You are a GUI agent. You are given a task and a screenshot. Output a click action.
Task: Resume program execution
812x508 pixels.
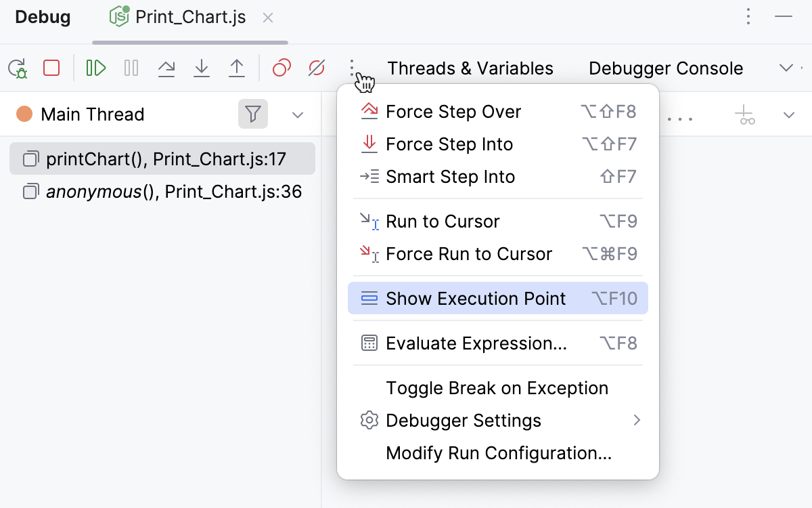95,68
